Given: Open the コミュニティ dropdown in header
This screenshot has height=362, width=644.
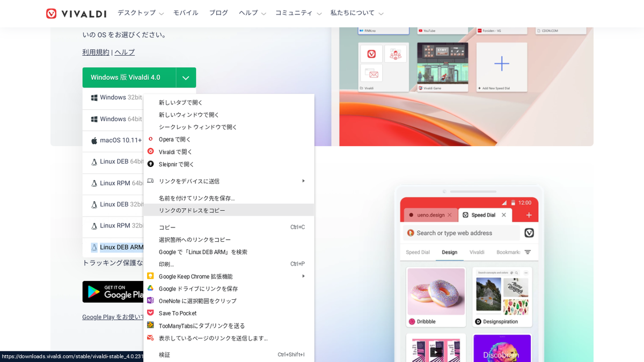Looking at the screenshot, I should 298,13.
